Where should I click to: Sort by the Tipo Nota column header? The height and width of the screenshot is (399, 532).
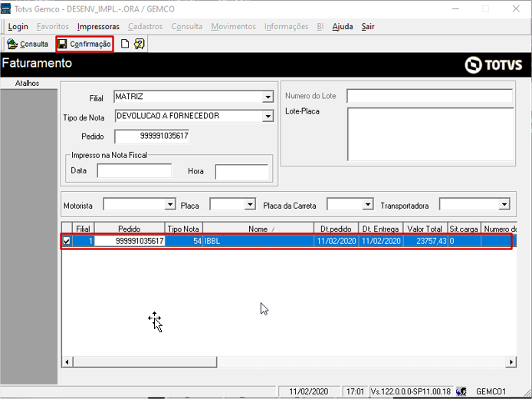pyautogui.click(x=183, y=229)
